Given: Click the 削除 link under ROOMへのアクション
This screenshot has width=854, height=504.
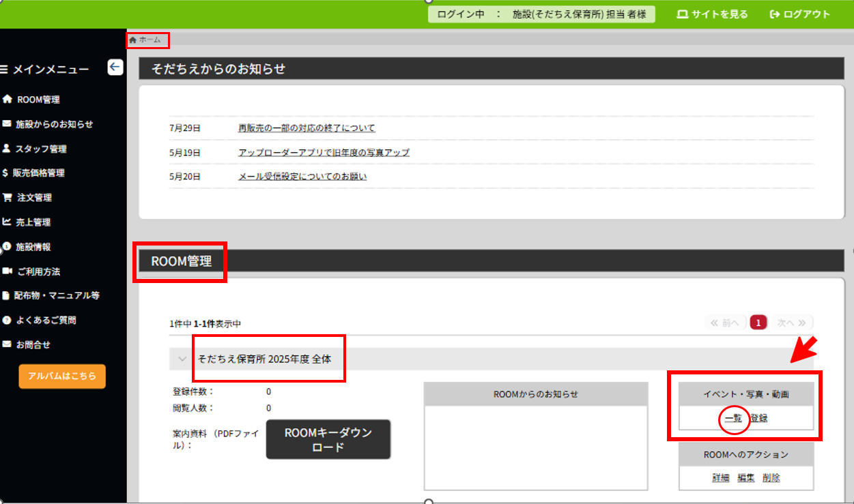Looking at the screenshot, I should pyautogui.click(x=771, y=478).
